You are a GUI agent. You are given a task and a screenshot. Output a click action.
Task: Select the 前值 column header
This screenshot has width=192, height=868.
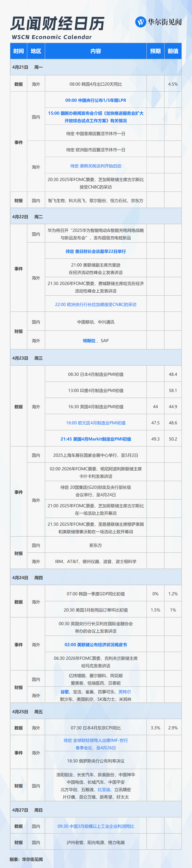pos(173,51)
